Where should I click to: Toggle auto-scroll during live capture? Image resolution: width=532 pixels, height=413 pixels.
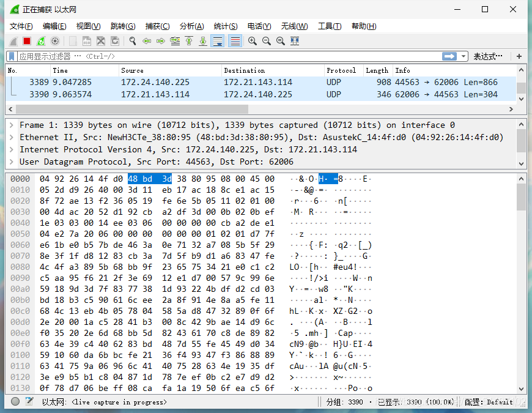(x=218, y=42)
